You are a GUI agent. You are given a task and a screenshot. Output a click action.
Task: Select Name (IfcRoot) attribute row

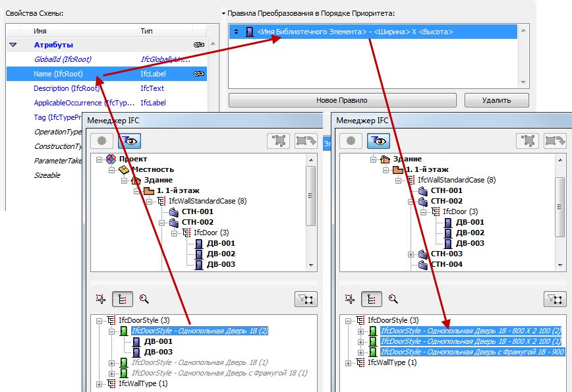click(x=107, y=74)
